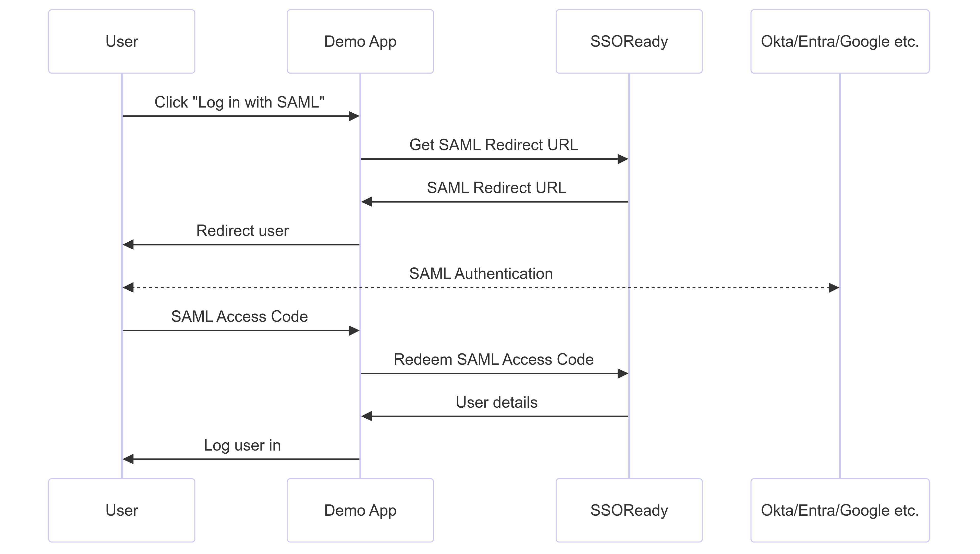Click right arrowhead of SAML Authentication dotted line
This screenshot has height=554, width=980.
[833, 288]
